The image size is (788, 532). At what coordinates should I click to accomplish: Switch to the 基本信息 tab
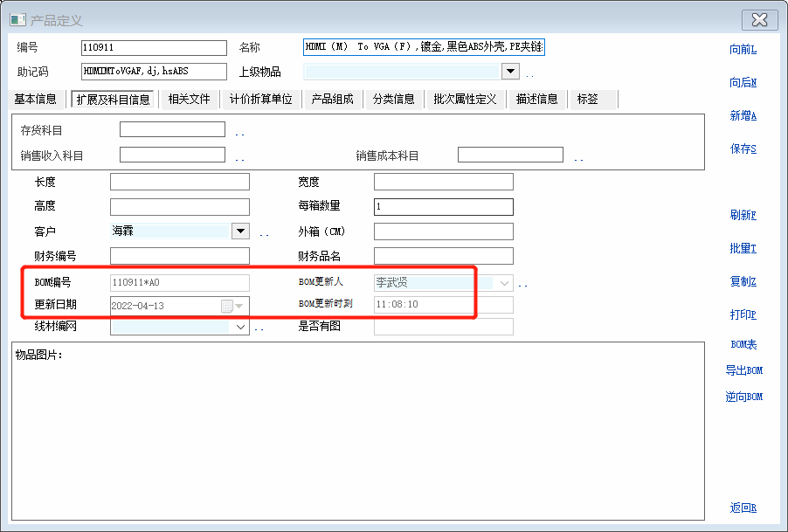coord(36,100)
